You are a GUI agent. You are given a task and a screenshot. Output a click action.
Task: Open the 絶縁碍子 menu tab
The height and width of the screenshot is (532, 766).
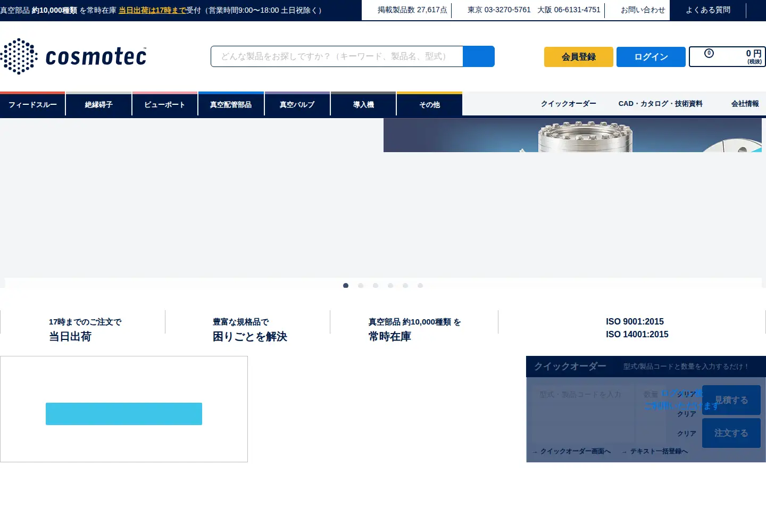point(98,104)
